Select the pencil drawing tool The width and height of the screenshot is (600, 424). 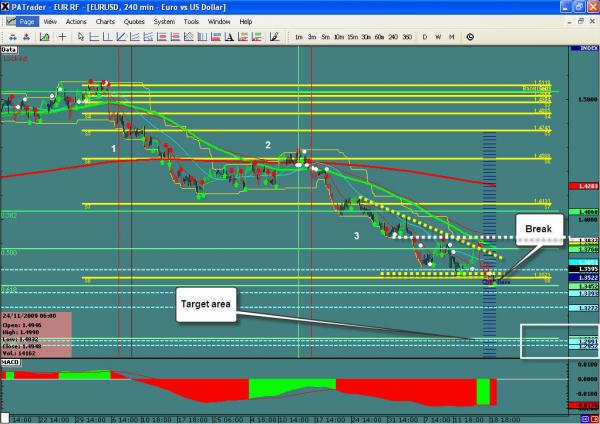click(x=273, y=36)
